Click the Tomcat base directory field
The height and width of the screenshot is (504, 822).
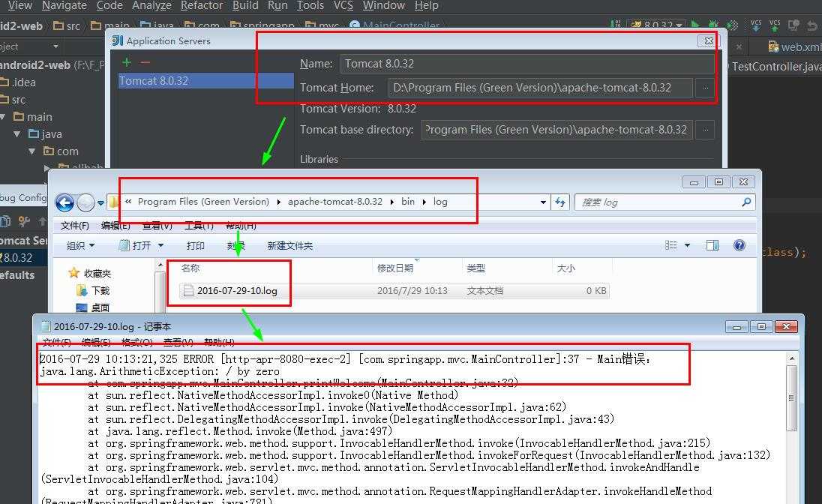[556, 130]
